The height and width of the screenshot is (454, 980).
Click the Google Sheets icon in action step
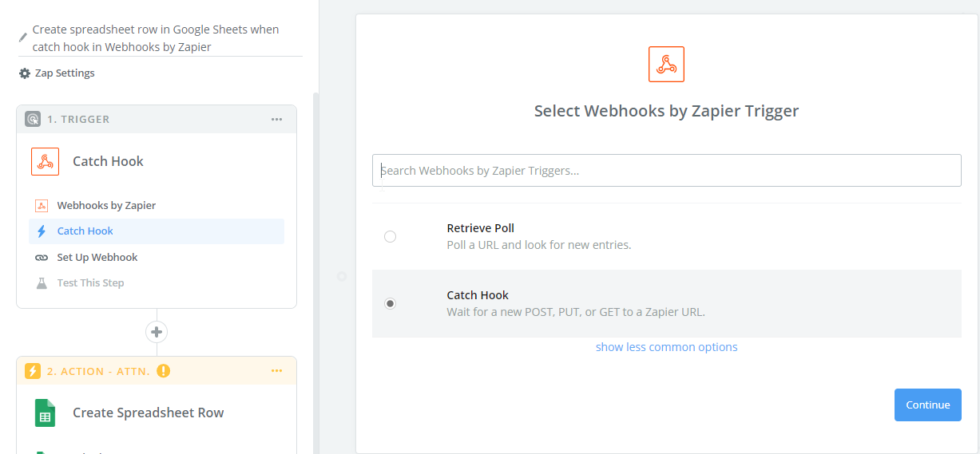(x=46, y=413)
